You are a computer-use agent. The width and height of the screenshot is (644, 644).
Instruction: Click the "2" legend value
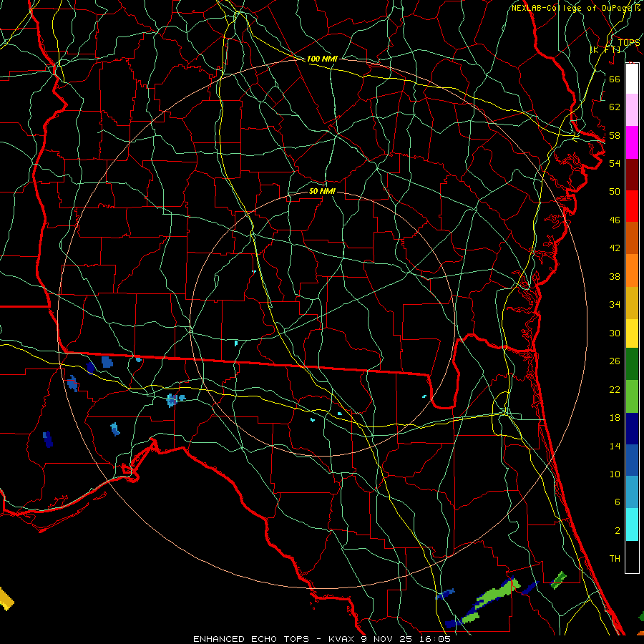pos(617,531)
